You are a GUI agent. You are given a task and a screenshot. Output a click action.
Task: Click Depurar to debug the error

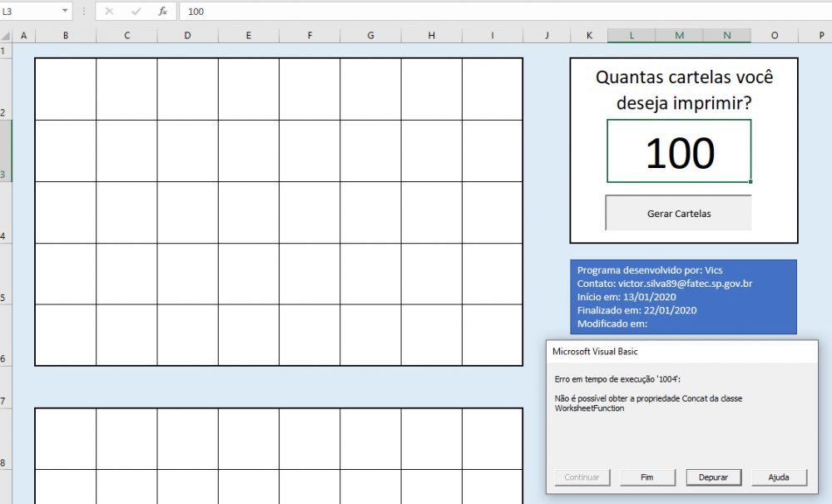pyautogui.click(x=713, y=477)
